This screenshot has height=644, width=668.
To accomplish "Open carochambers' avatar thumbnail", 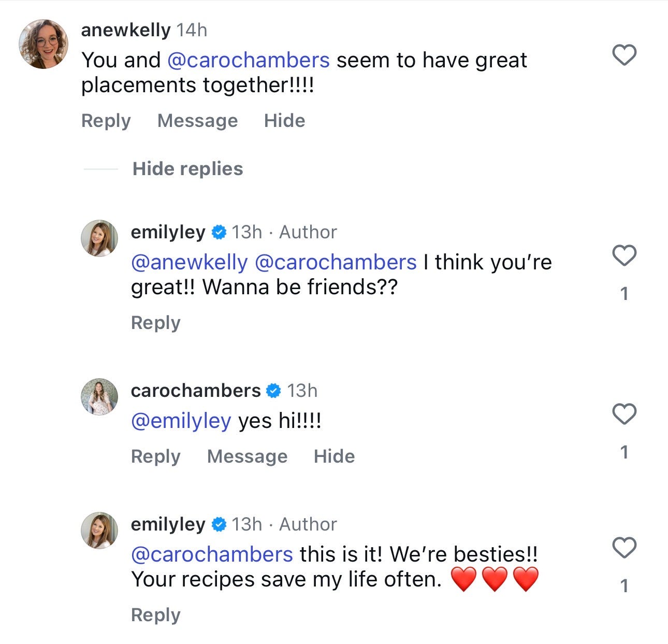I will tap(99, 397).
